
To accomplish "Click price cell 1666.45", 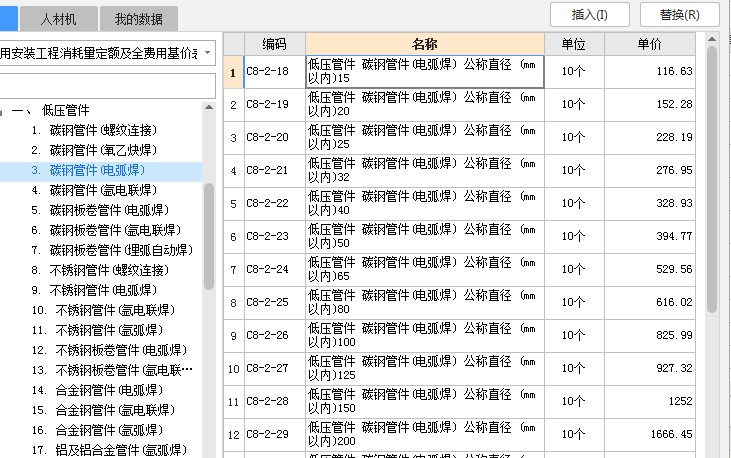I will (650, 435).
